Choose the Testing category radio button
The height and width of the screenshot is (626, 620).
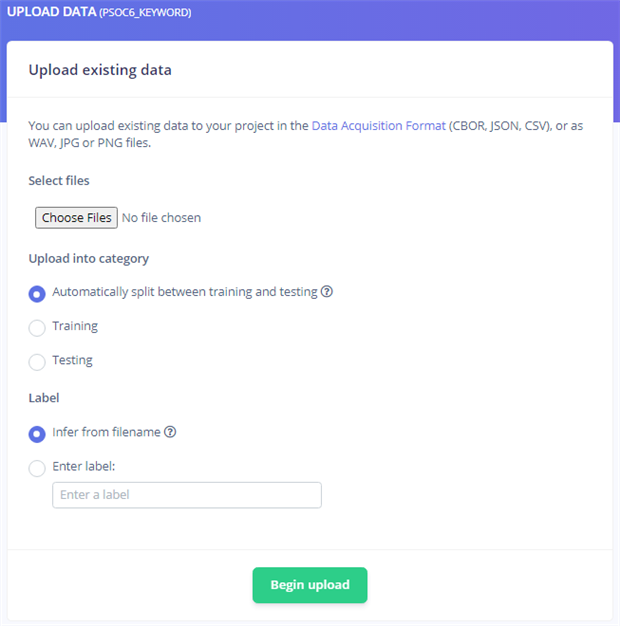37,361
